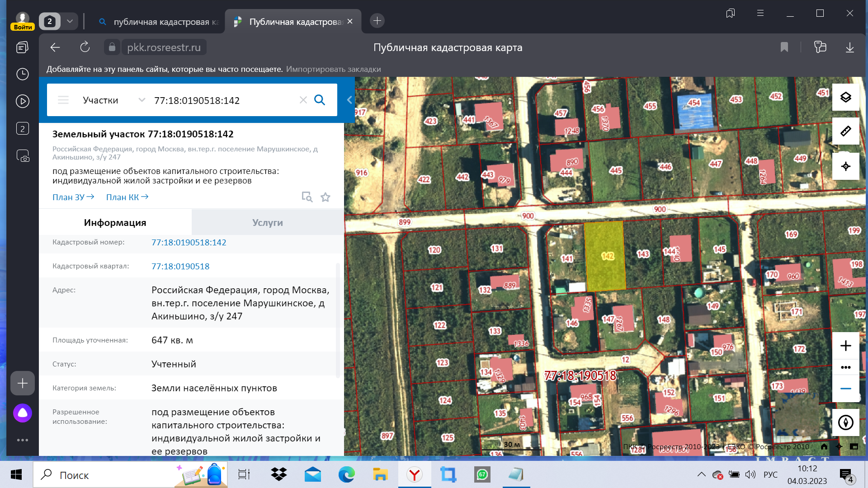Select the ruler measurement tool
The width and height of the screenshot is (868, 488).
tap(845, 131)
